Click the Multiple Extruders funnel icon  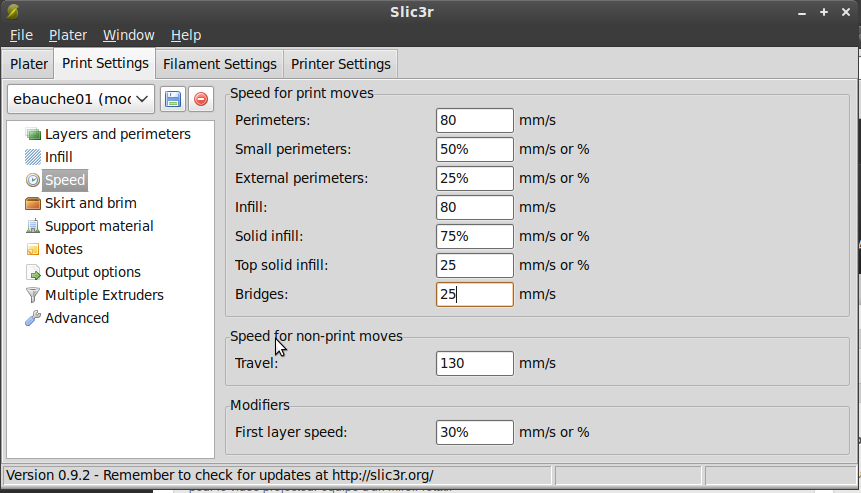tap(33, 295)
